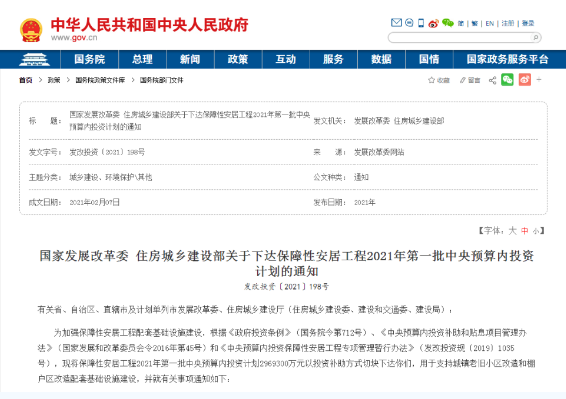Click the 注册 register link

pos(508,23)
